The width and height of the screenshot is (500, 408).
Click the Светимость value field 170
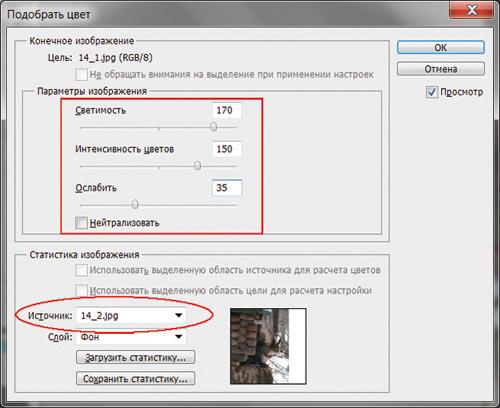click(x=227, y=110)
